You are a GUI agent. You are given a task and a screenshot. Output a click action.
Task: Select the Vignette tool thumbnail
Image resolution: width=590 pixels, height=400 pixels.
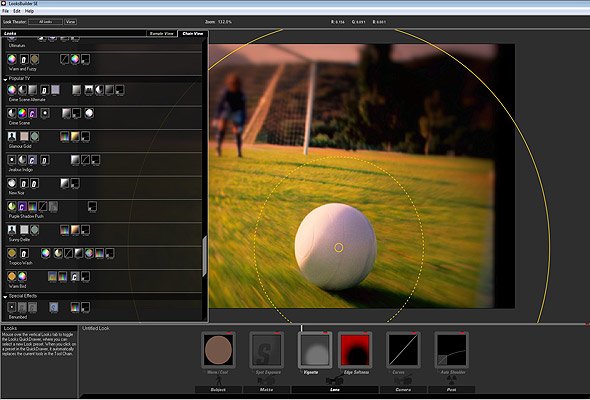coord(315,350)
